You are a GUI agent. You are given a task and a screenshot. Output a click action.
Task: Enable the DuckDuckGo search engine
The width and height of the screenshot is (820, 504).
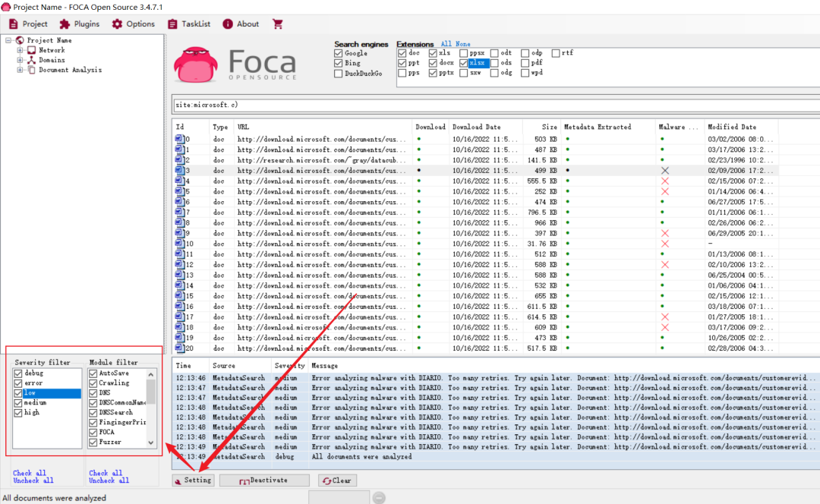coord(339,74)
